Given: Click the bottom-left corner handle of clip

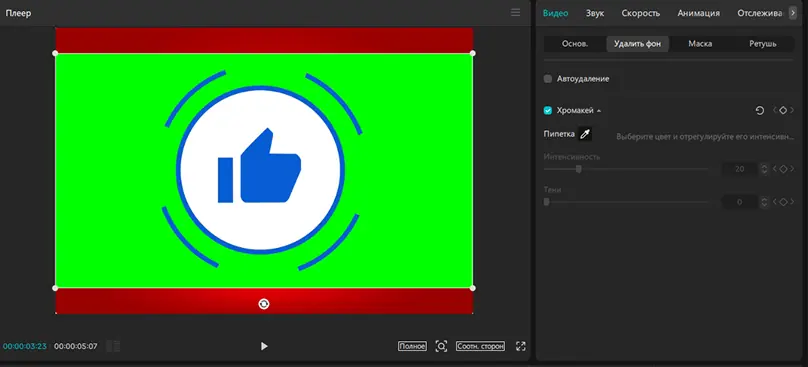Looking at the screenshot, I should 55,288.
